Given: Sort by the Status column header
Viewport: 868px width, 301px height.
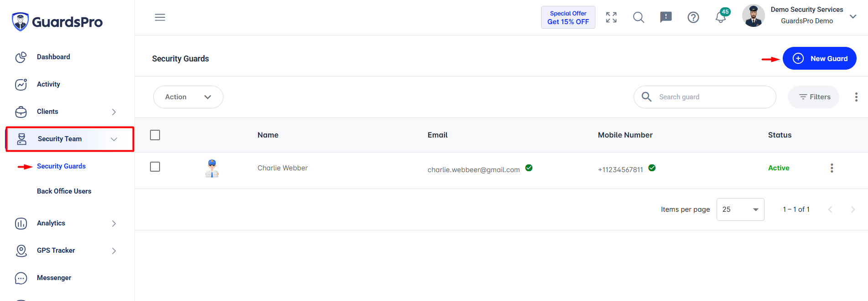Looking at the screenshot, I should click(x=780, y=135).
